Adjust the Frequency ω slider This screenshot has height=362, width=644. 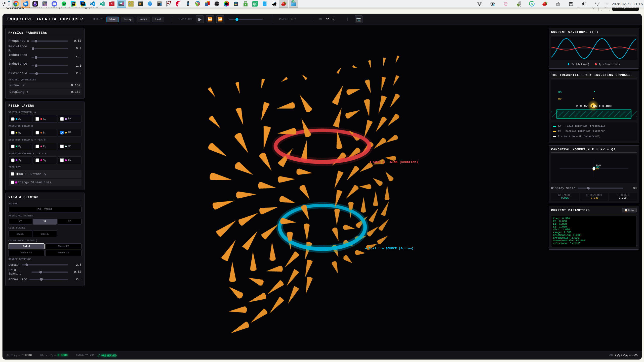pos(36,41)
